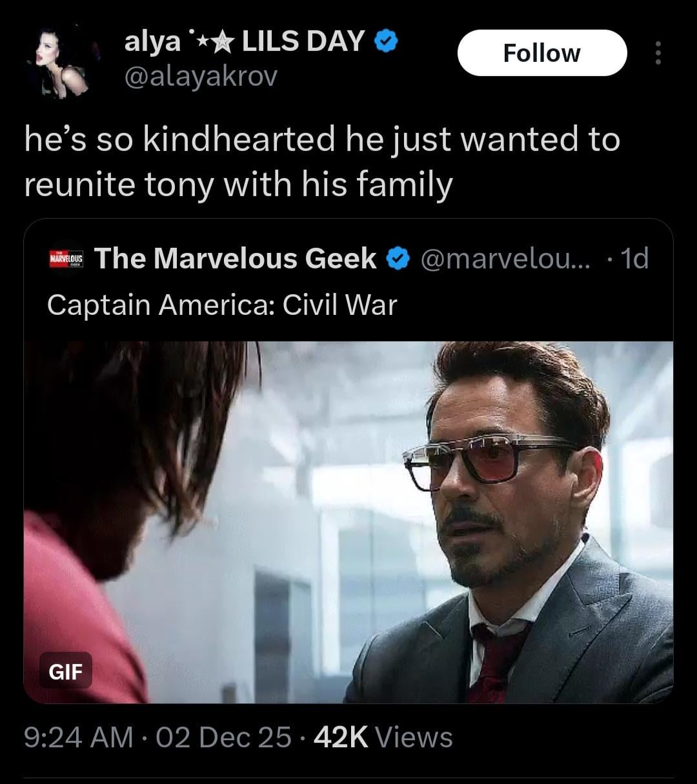The image size is (697, 784).
Task: Select the "Captain America: Civil War" quoted text
Action: [222, 305]
